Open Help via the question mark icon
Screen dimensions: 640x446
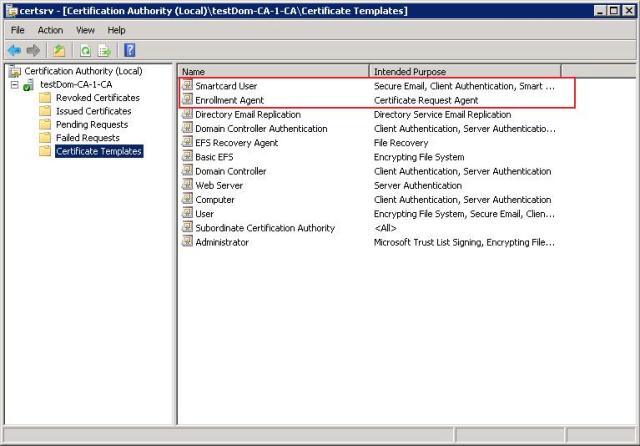tap(129, 50)
